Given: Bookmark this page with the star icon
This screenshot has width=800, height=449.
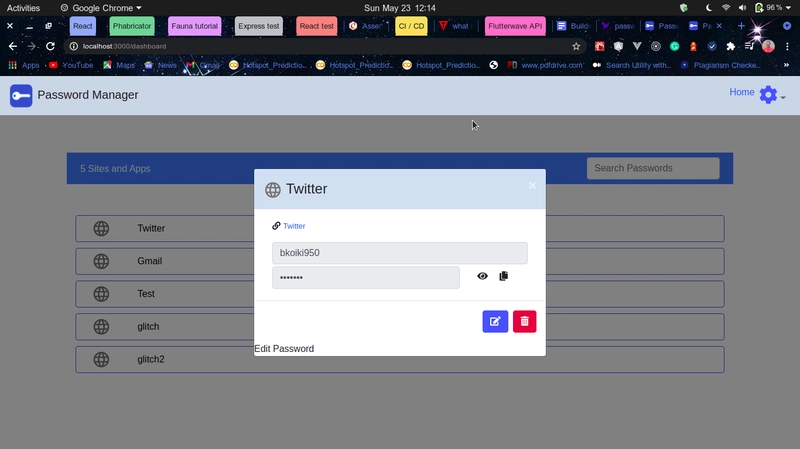Looking at the screenshot, I should click(576, 46).
